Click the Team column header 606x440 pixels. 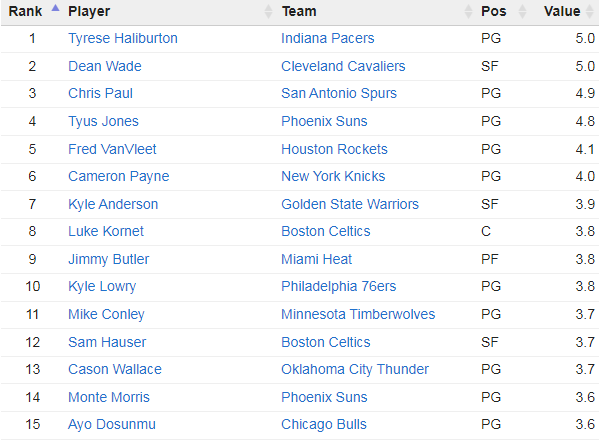tap(299, 12)
